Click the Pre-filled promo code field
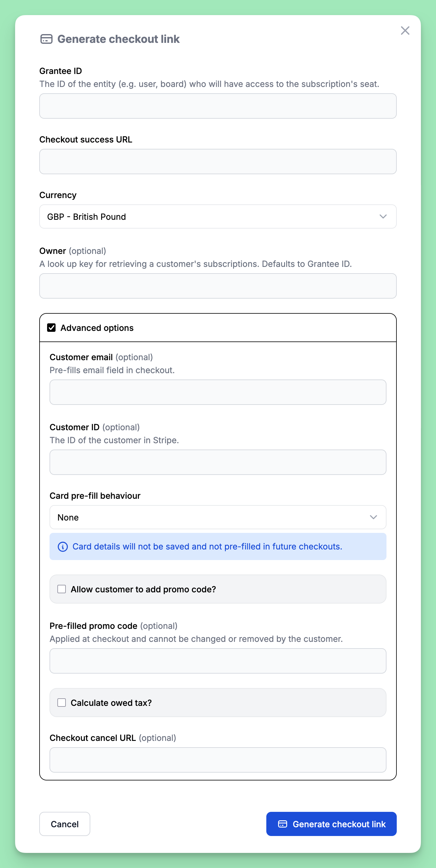Viewport: 436px width, 868px height. click(218, 661)
